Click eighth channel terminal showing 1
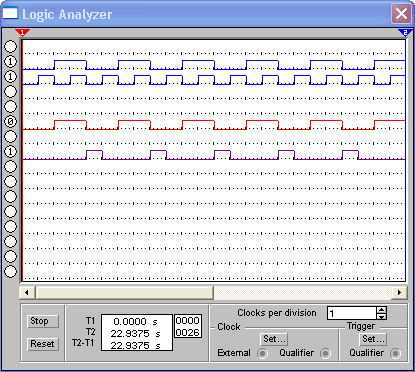415x372 pixels. pyautogui.click(x=10, y=151)
